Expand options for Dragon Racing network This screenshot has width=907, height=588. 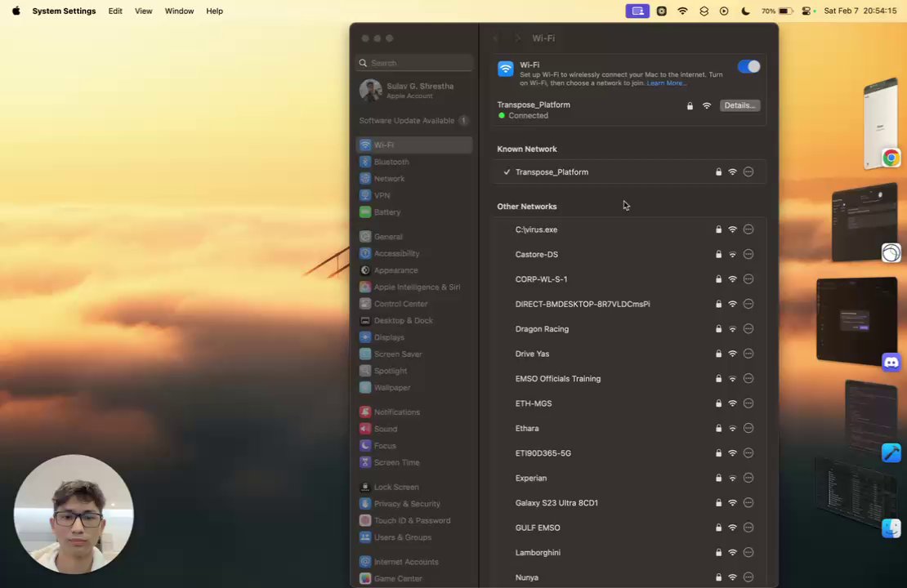(748, 328)
